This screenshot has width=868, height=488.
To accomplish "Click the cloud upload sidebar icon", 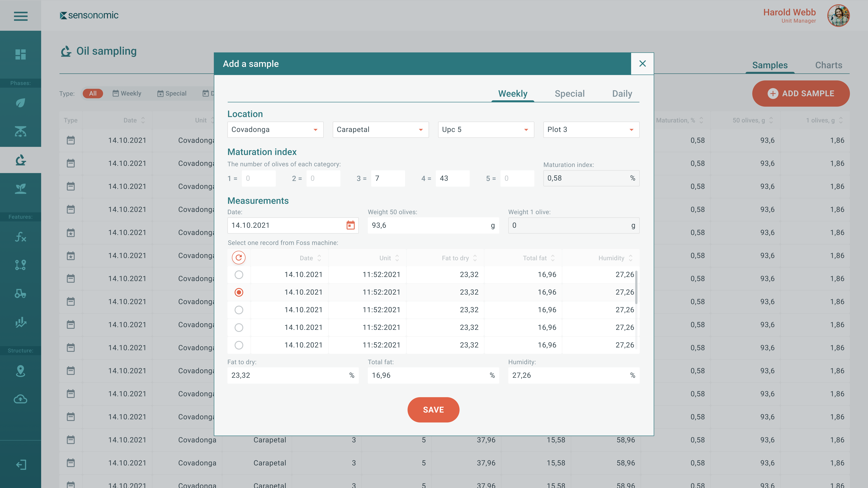I will pyautogui.click(x=21, y=399).
